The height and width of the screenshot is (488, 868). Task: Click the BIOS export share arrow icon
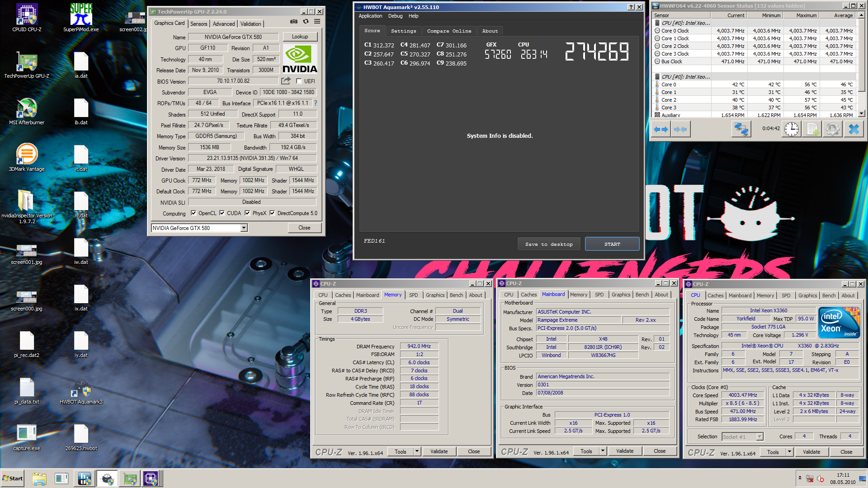coord(286,81)
